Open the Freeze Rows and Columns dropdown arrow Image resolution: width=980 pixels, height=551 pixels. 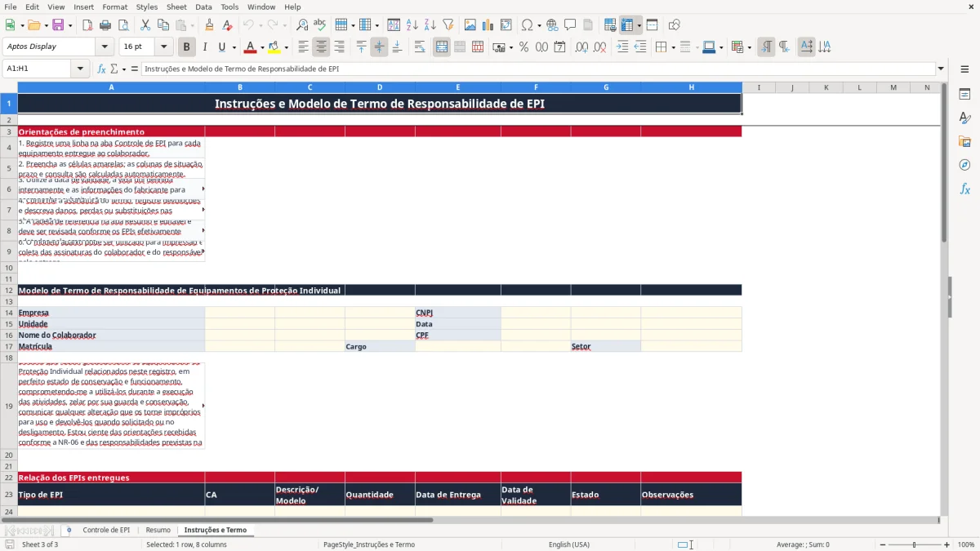[639, 25]
